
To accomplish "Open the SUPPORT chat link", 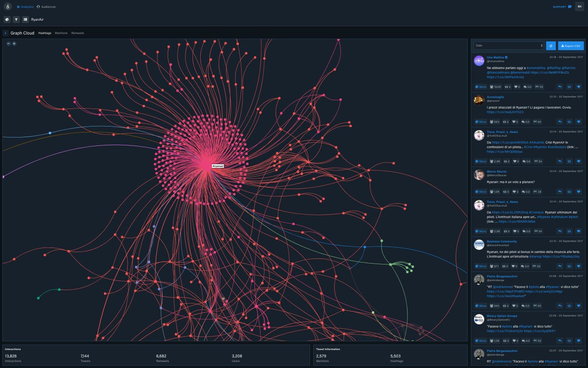I will (x=562, y=7).
